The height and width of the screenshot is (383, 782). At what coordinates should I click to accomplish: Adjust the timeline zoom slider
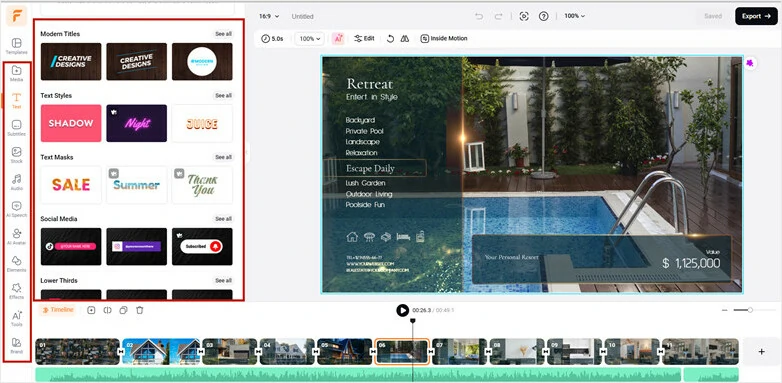coord(750,310)
